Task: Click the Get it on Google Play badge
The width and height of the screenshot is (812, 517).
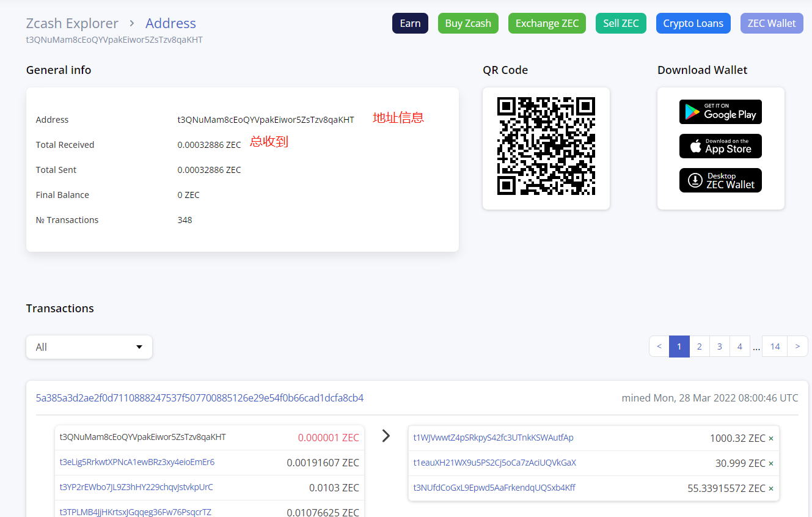Action: 720,112
